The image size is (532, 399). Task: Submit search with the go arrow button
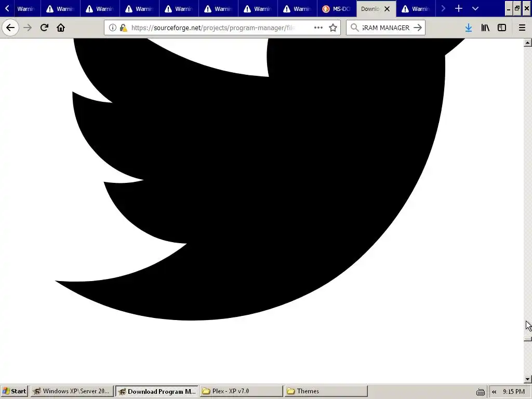pos(418,28)
